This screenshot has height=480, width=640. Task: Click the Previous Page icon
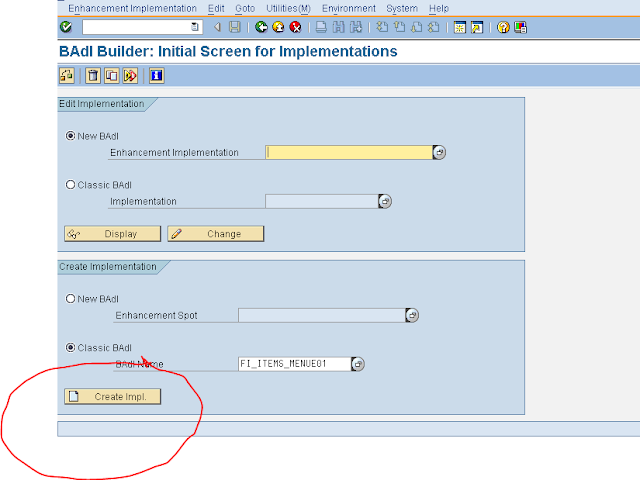coord(400,27)
